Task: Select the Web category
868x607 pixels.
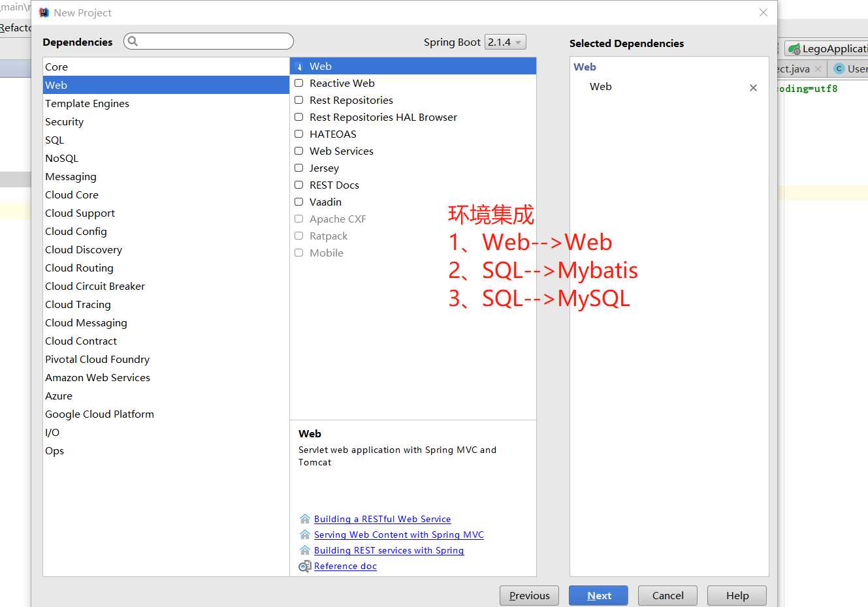Action: point(166,85)
